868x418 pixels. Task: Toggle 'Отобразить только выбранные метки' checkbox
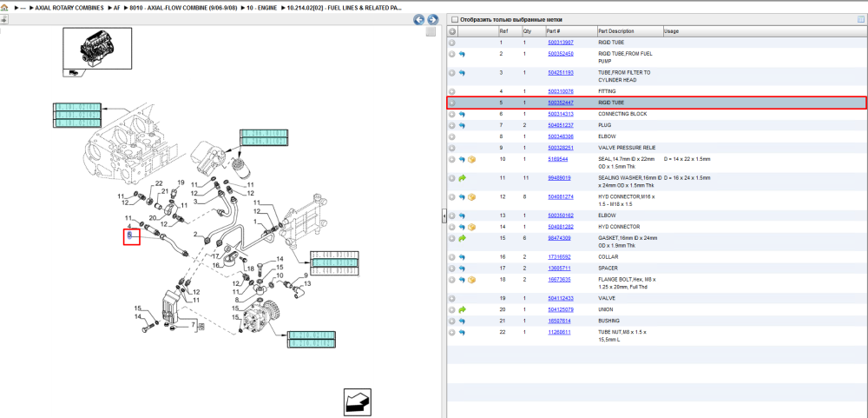click(x=454, y=19)
